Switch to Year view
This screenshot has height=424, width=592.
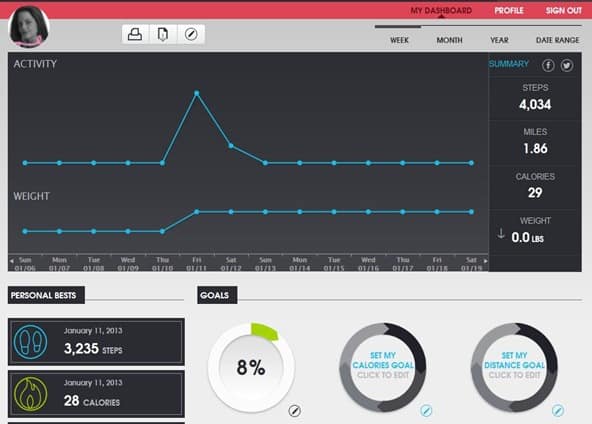499,40
